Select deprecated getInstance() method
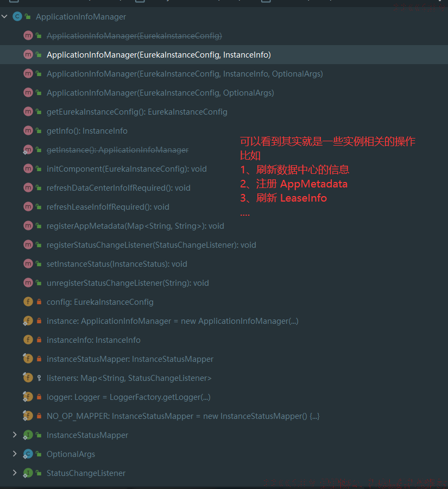This screenshot has width=448, height=489. point(224,150)
